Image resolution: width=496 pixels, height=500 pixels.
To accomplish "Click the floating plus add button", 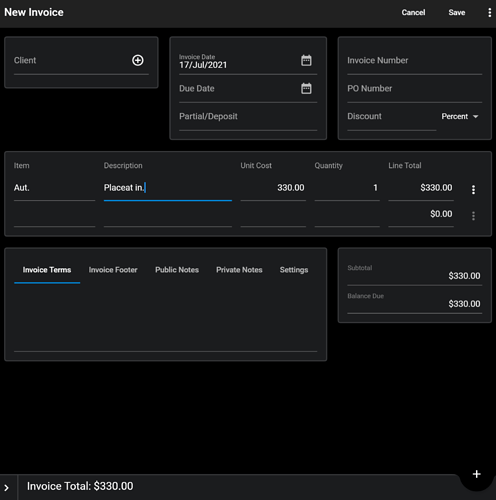I will [477, 474].
